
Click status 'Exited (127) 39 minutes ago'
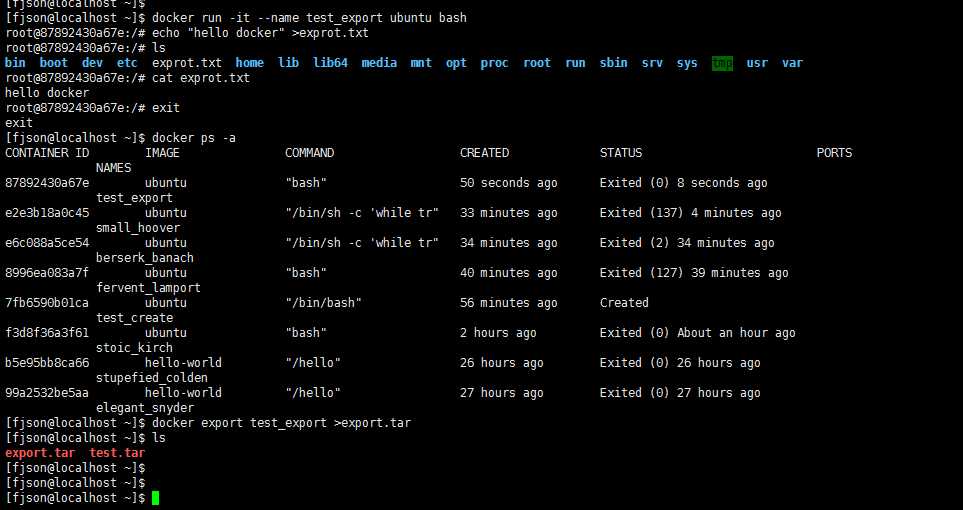694,273
